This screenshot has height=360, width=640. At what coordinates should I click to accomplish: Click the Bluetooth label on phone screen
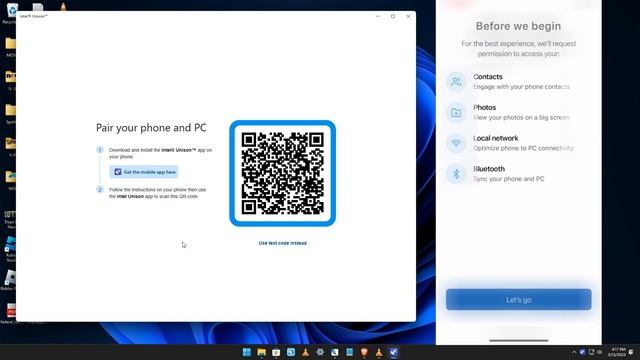(x=489, y=169)
